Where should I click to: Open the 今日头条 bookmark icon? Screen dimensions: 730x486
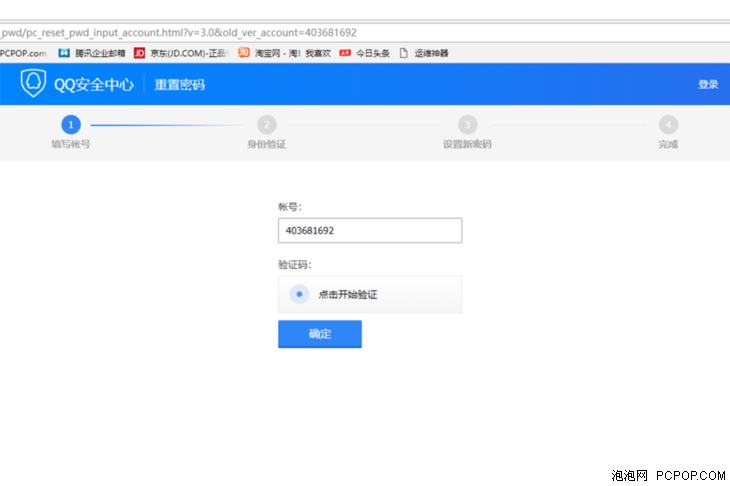[x=345, y=53]
